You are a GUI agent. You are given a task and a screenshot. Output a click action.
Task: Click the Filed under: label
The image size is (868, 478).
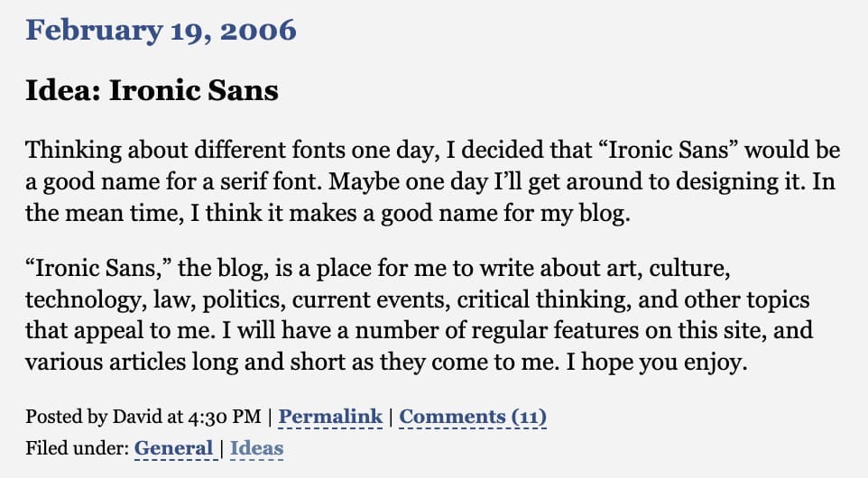77,447
